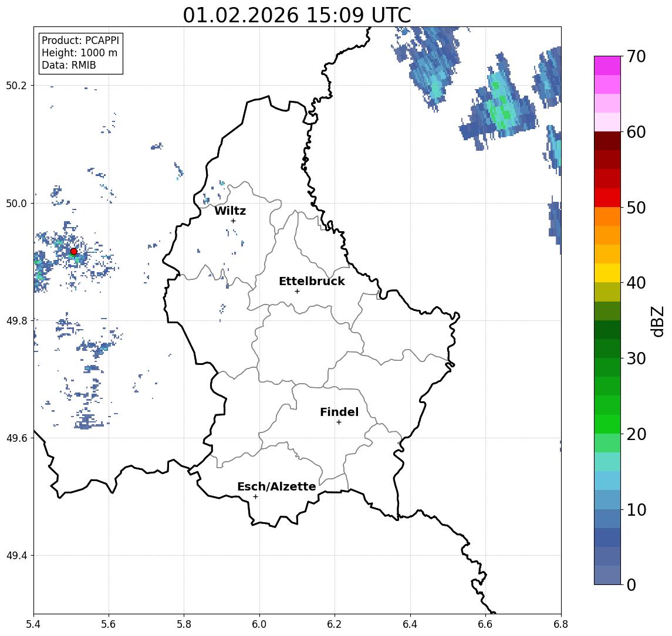672x636 pixels.
Task: Click latitude axis label 49.8
Action: 16,320
